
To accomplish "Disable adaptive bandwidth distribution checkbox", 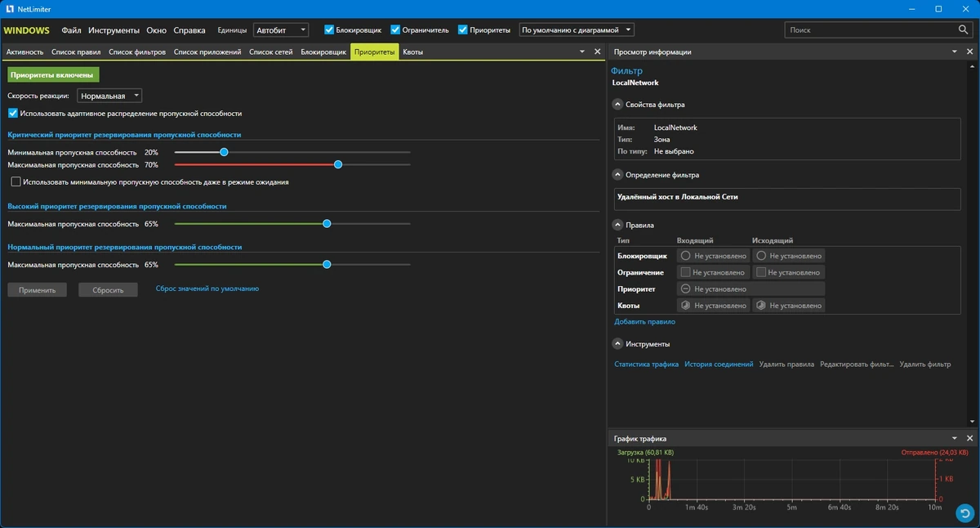I will point(13,113).
